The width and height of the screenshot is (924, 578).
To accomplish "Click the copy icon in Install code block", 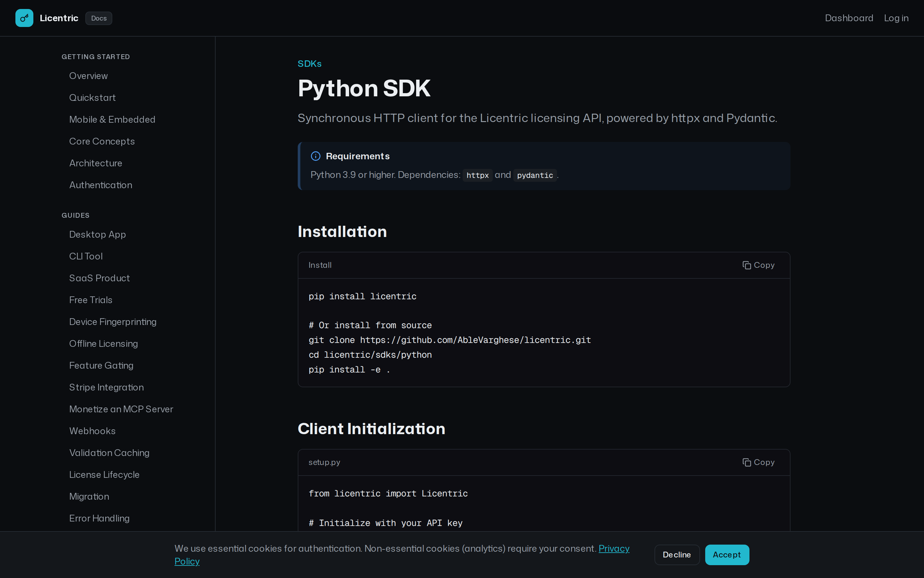I will 747,265.
